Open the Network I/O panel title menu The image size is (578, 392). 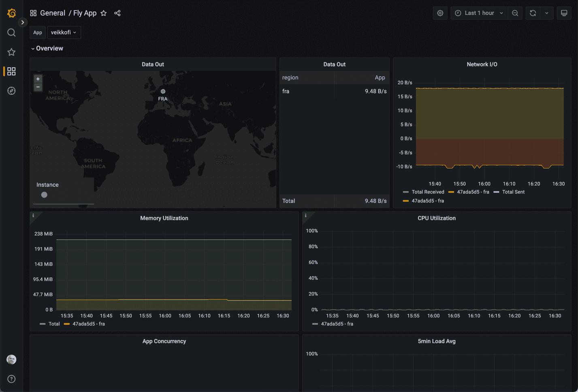[x=482, y=64]
